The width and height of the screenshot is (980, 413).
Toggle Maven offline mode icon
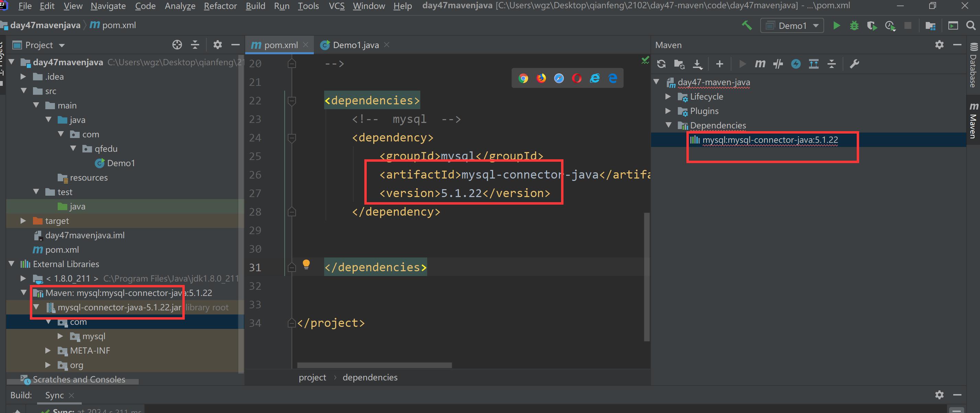point(778,64)
